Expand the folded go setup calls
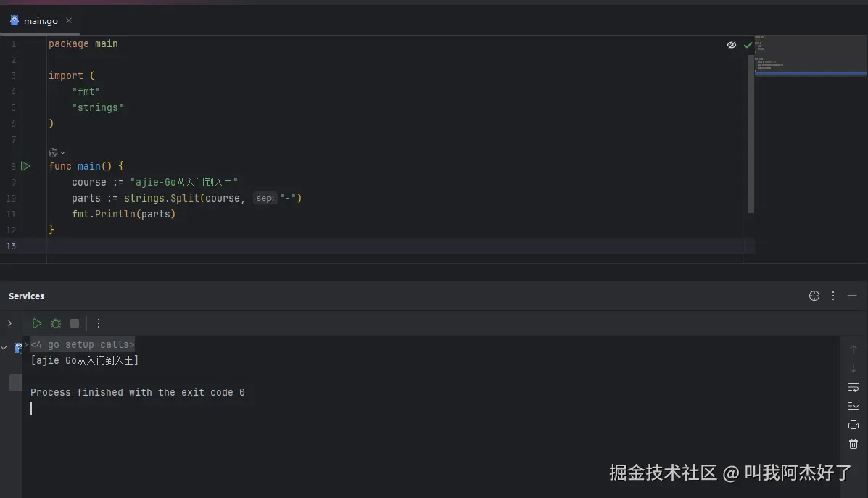This screenshot has height=498, width=868. (x=82, y=344)
